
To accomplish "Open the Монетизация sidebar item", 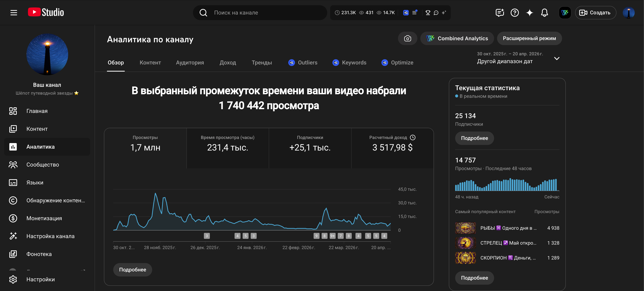I will point(44,218).
